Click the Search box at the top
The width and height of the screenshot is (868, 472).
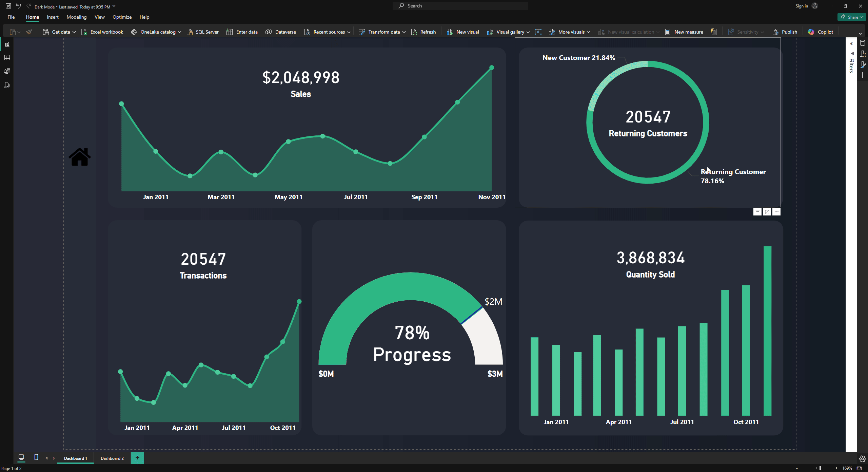460,5
